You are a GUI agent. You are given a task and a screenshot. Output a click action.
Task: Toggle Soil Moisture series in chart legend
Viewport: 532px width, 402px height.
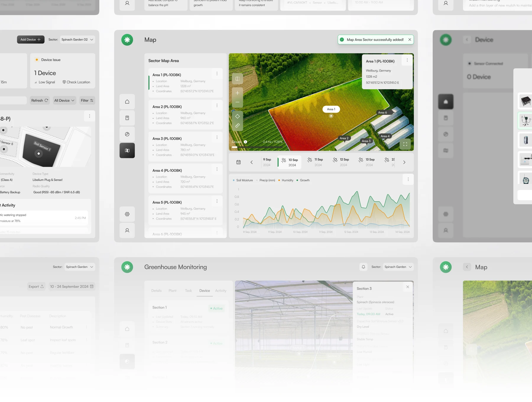click(x=243, y=180)
